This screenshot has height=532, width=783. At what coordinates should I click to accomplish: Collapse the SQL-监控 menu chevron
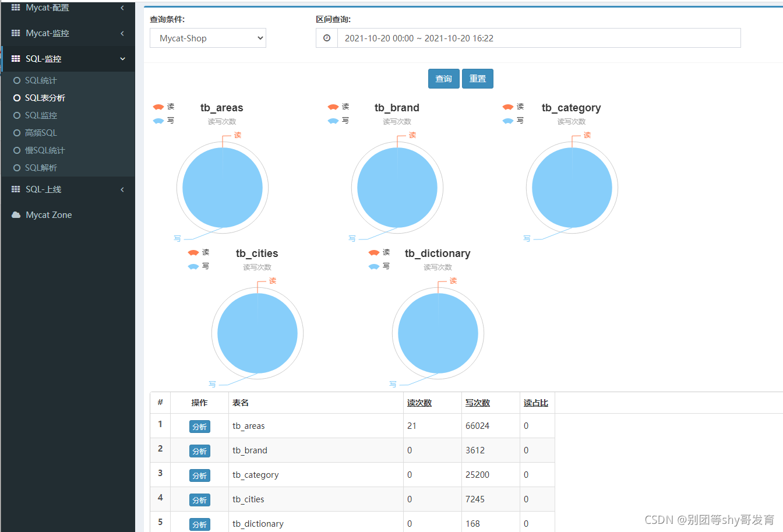pos(122,59)
